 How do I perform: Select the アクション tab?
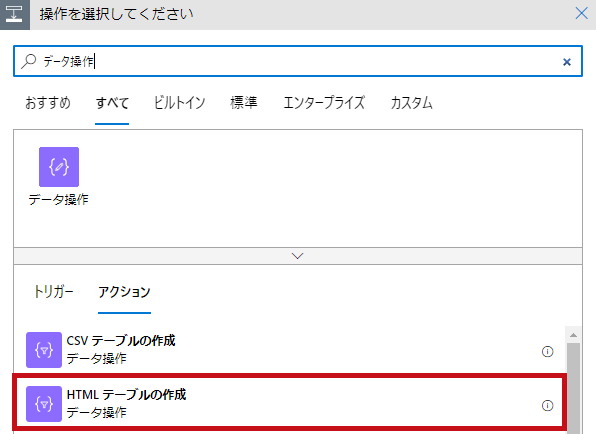(124, 292)
